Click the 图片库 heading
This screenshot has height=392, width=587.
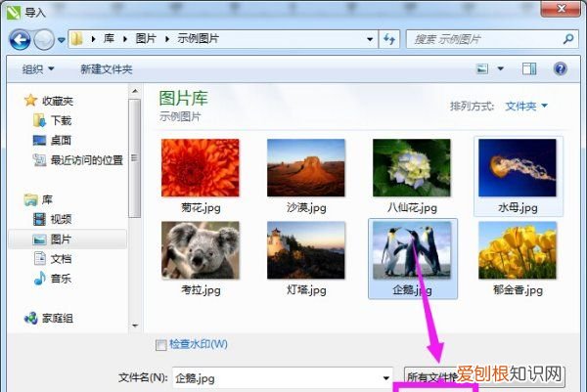point(184,99)
